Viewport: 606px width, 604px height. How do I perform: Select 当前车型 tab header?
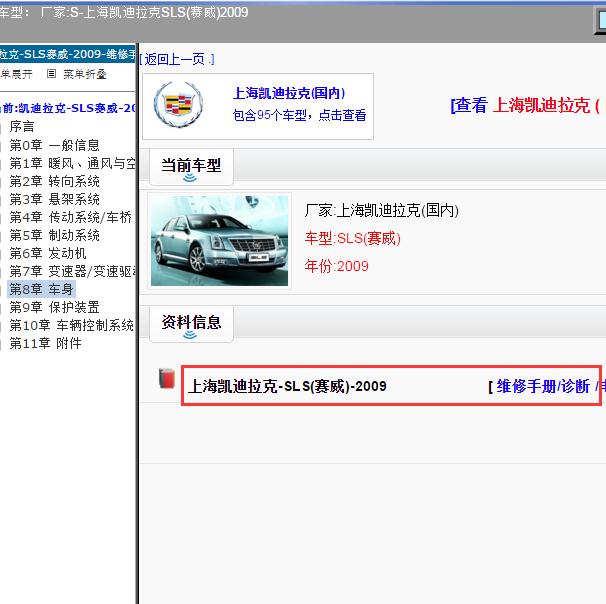(191, 167)
